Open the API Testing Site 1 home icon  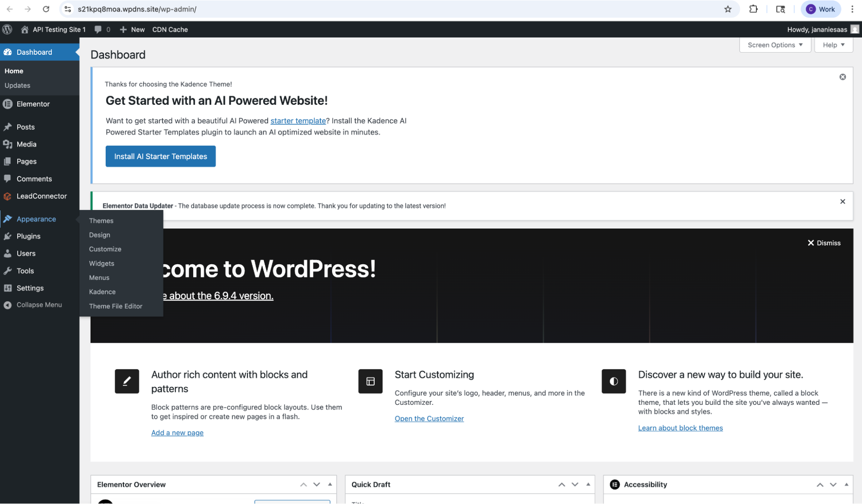point(25,29)
